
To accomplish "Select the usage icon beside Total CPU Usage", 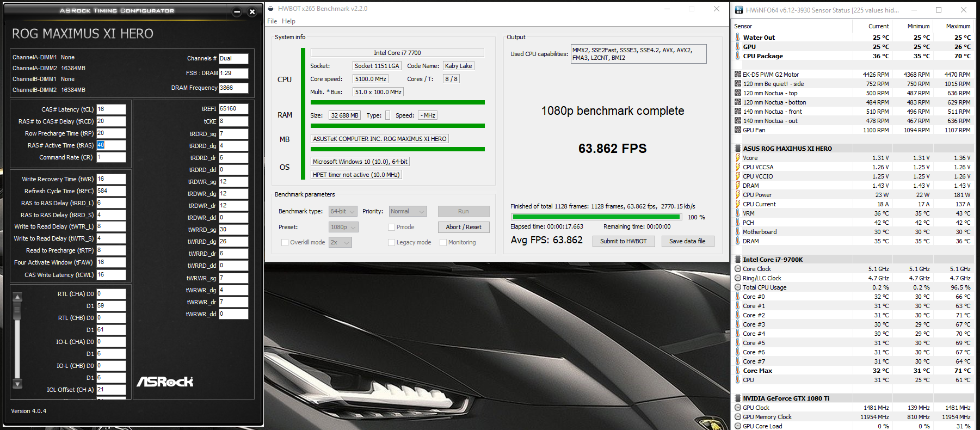I will (738, 287).
